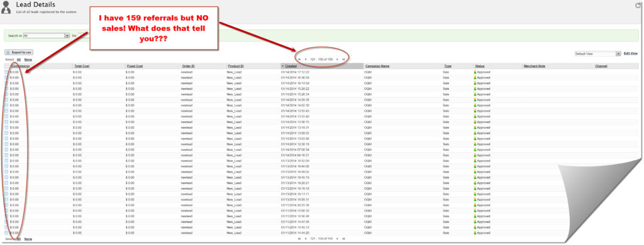Click the search 'for' input field

click(x=84, y=36)
